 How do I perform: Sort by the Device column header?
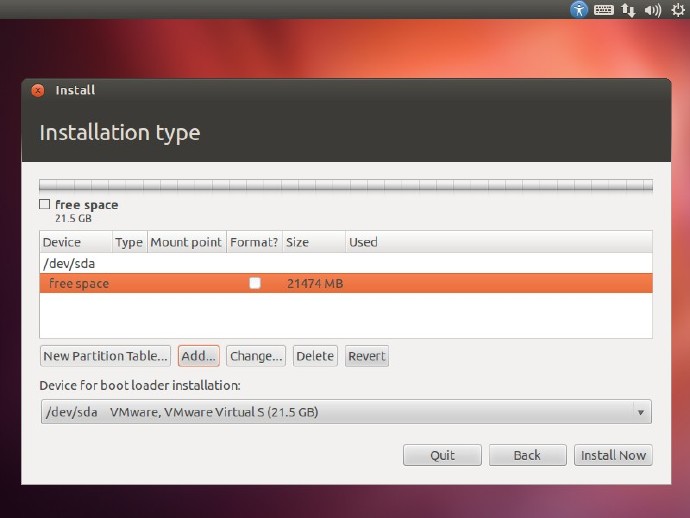[76, 242]
